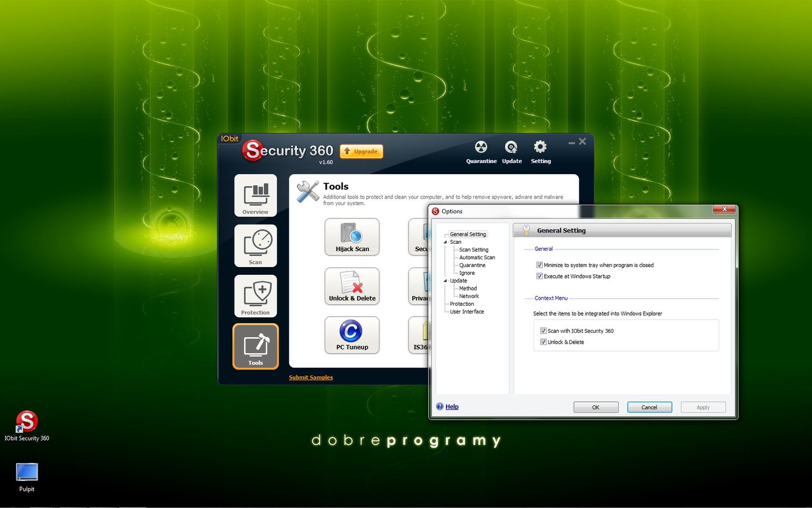
Task: Open Method under Update
Action: coord(468,288)
